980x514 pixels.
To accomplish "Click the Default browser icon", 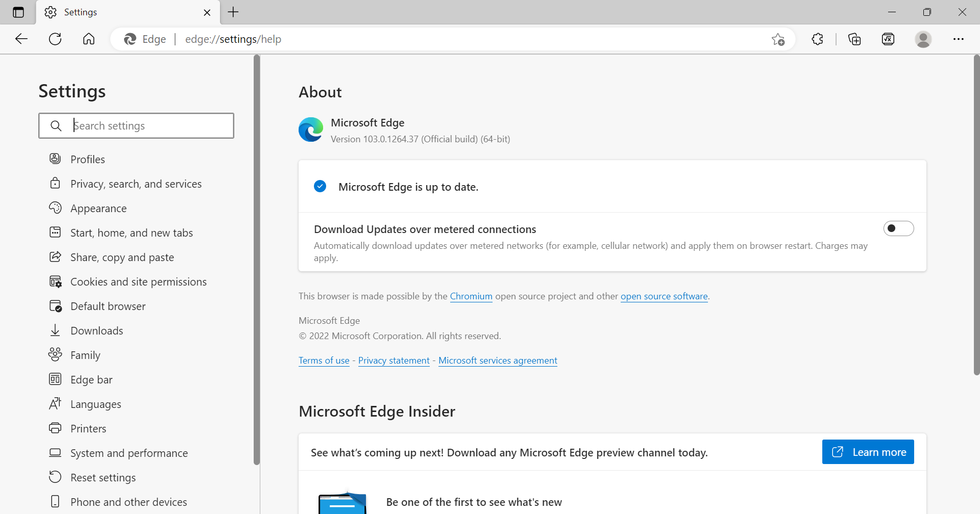I will coord(55,306).
